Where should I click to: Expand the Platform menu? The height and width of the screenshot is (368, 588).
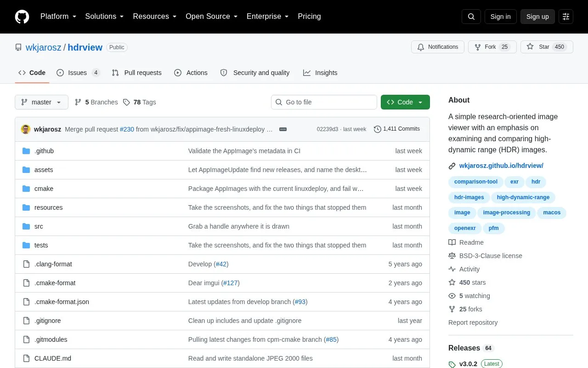pyautogui.click(x=58, y=17)
